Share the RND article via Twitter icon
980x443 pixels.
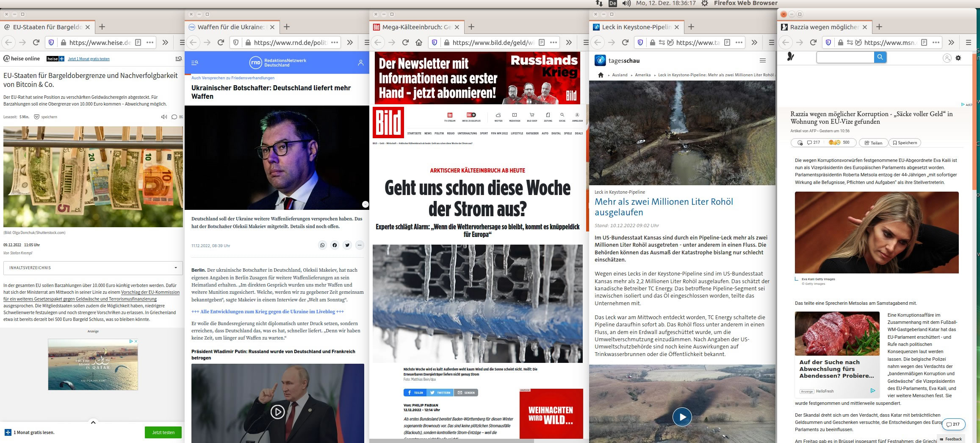click(347, 245)
